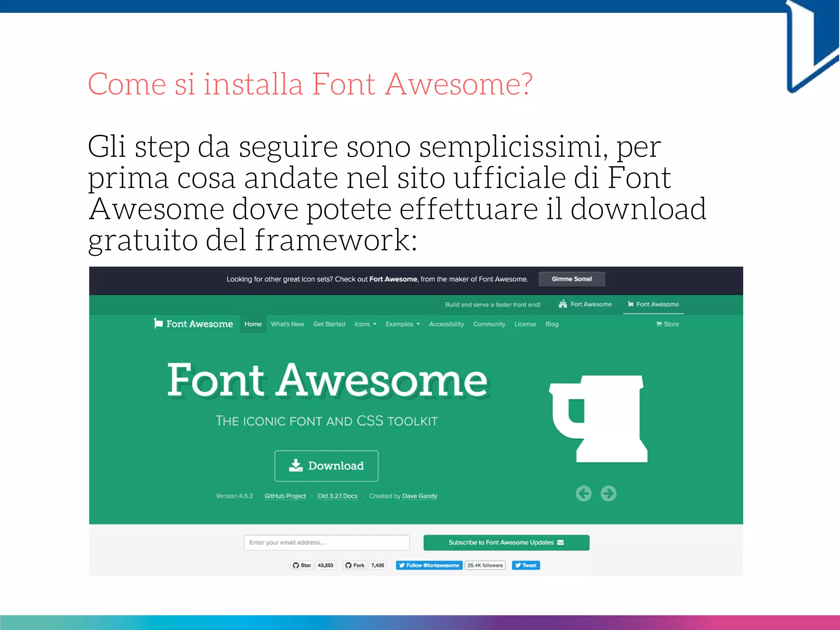Viewport: 840px width, 630px height.
Task: Click the Build and serve a faster front end text
Action: click(x=493, y=304)
